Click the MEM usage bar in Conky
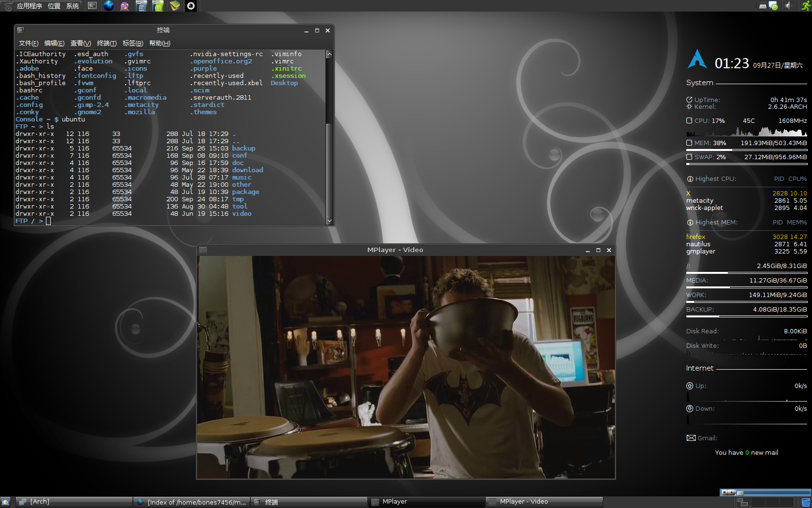Screen dimensions: 812x508 click(x=746, y=149)
